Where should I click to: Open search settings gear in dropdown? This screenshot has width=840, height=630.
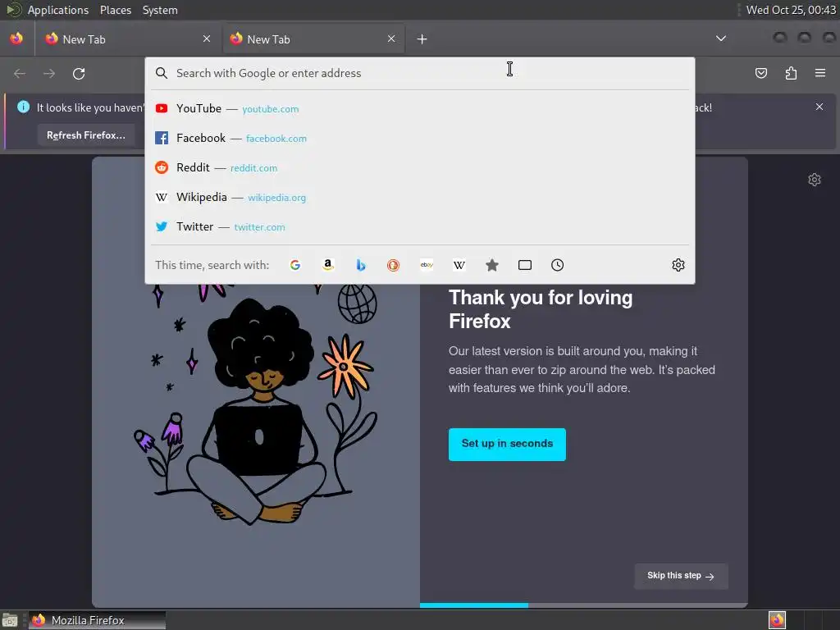[678, 265]
